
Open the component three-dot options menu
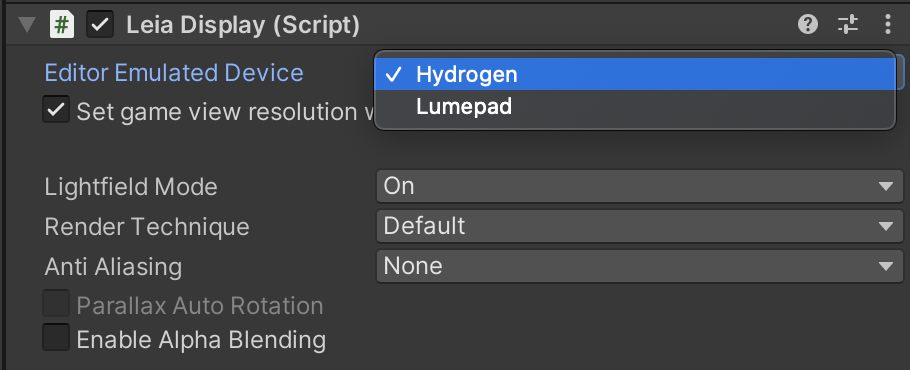887,24
